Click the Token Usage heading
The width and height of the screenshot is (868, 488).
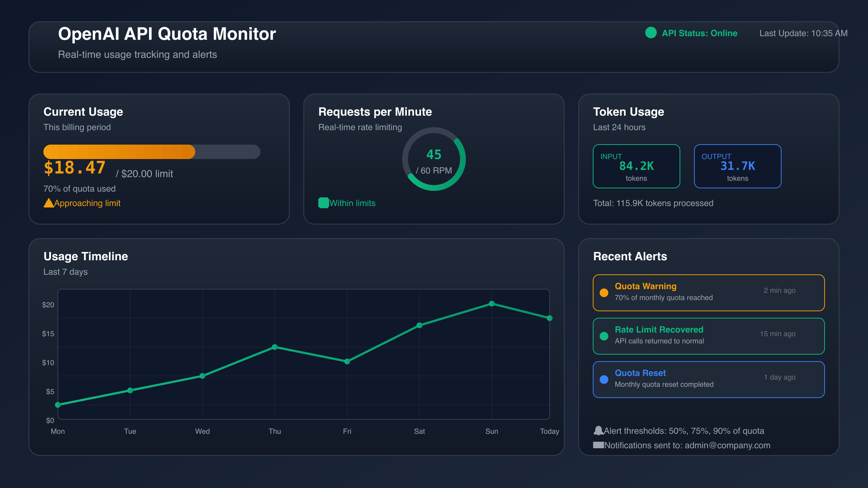pos(629,112)
